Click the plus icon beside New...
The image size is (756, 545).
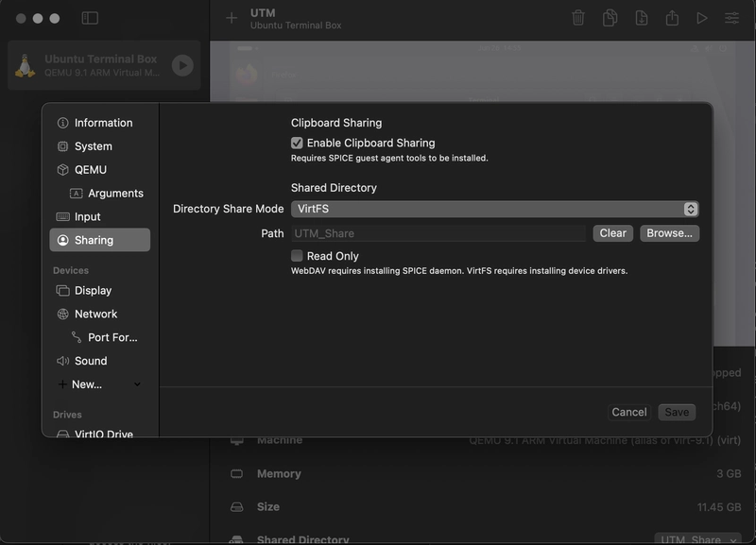click(x=62, y=384)
